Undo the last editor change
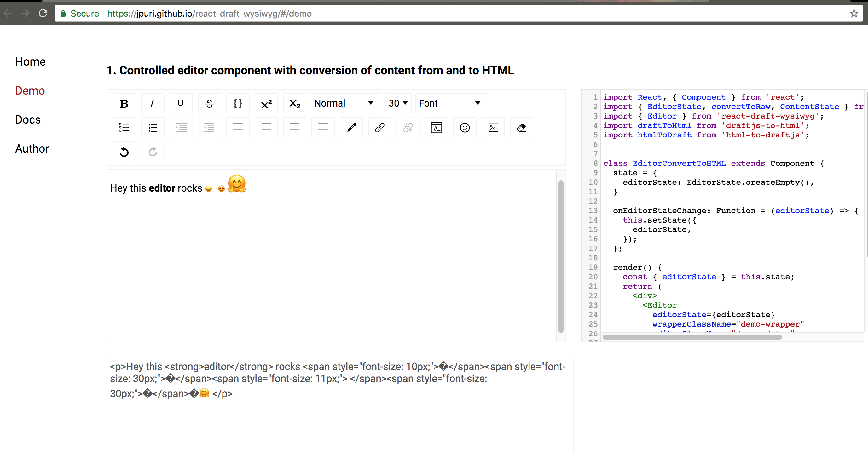Image resolution: width=868 pixels, height=452 pixels. pyautogui.click(x=124, y=151)
